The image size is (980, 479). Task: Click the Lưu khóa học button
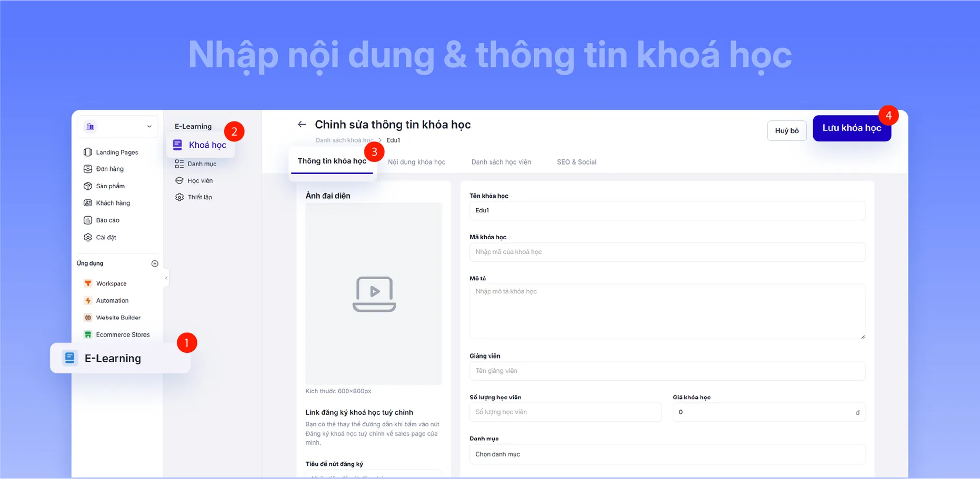click(x=852, y=128)
